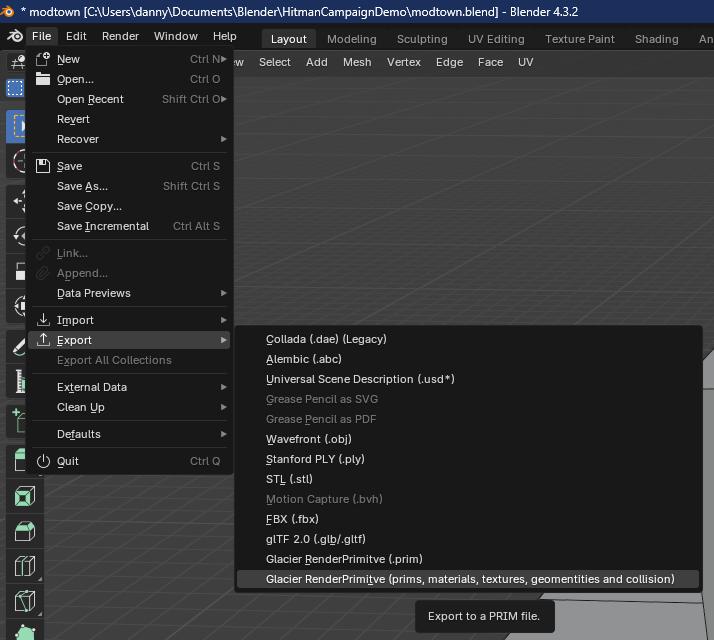Select the Annotate tool

(18, 347)
